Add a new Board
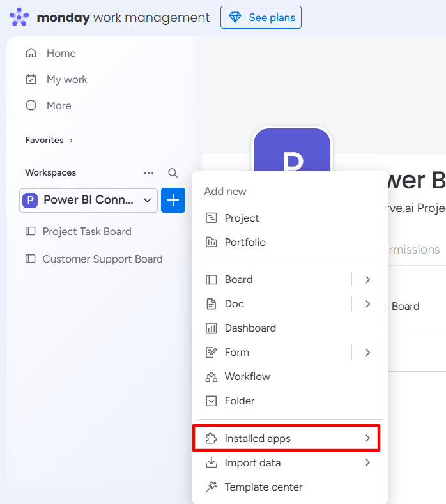446x504 pixels. (x=238, y=280)
